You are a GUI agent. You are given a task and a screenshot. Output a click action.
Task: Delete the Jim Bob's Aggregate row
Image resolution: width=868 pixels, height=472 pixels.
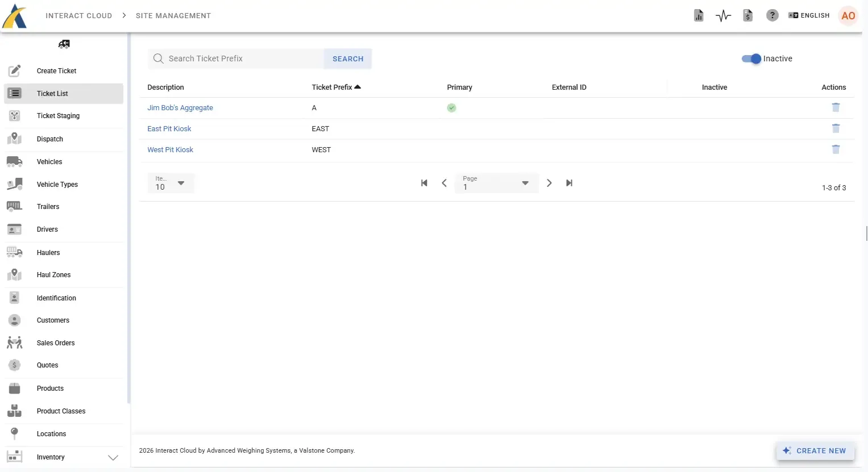click(836, 107)
